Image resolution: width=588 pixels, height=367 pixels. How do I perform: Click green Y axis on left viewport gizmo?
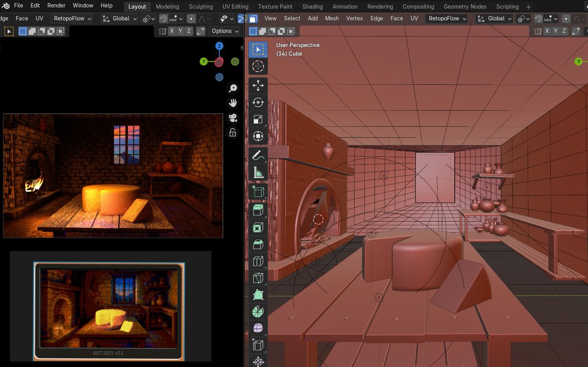(204, 61)
